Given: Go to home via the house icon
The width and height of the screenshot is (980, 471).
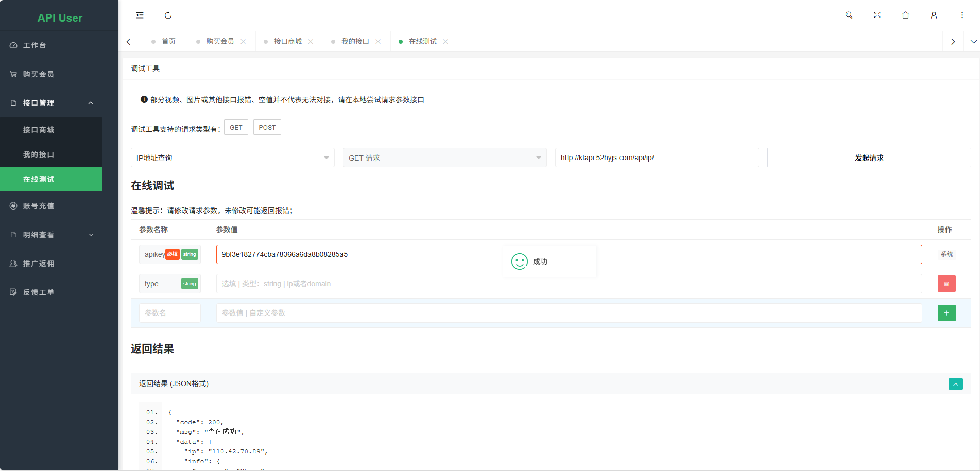Looking at the screenshot, I should click(905, 15).
